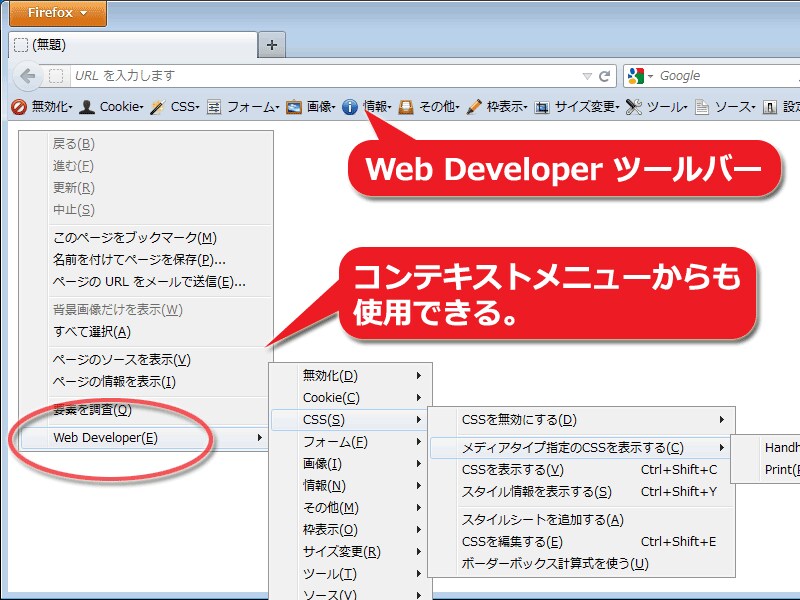
Task: Open the URL history dropdown arrow
Action: tap(587, 76)
